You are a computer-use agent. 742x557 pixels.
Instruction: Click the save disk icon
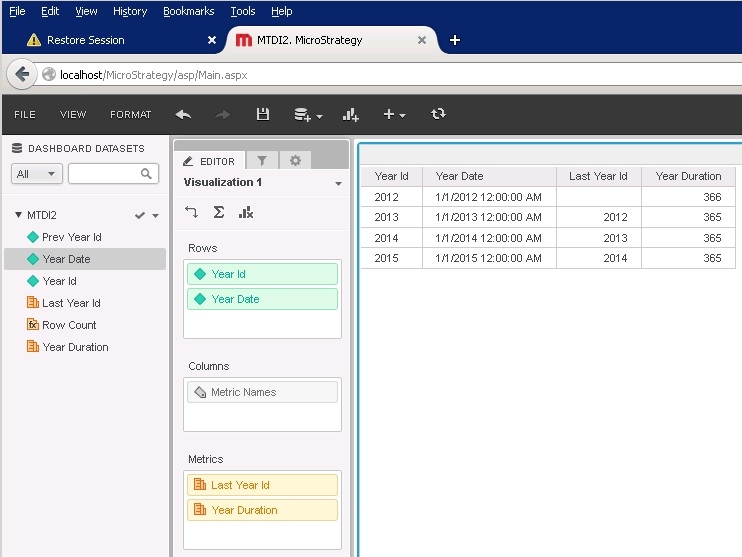click(263, 115)
